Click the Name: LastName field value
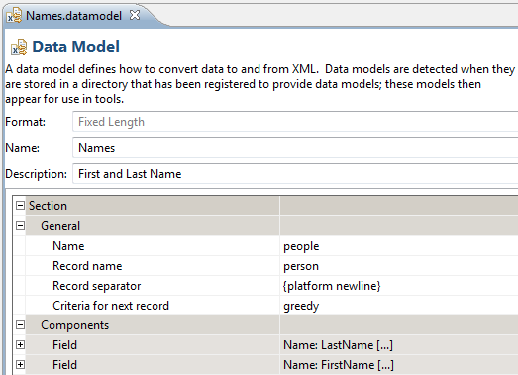This screenshot has width=518, height=375. pos(338,345)
